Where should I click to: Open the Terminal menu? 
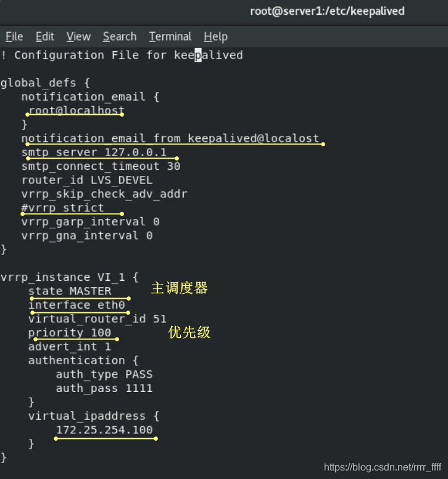[x=170, y=36]
